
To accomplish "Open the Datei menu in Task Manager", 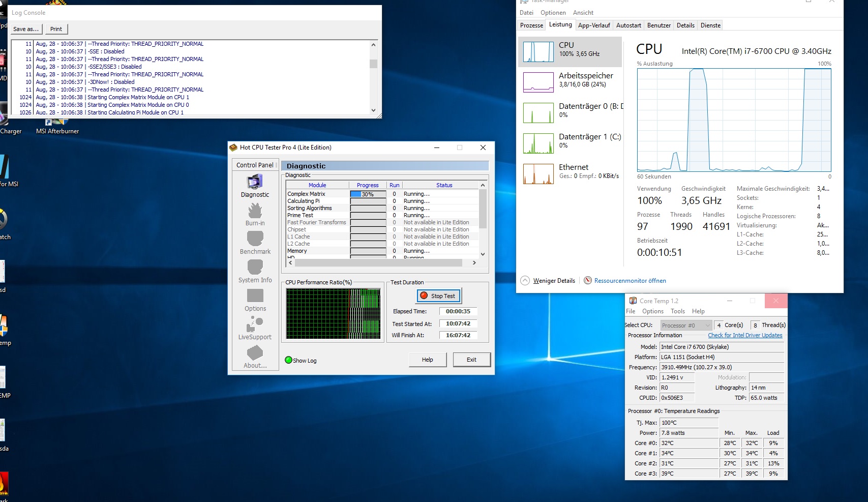I will pyautogui.click(x=527, y=13).
